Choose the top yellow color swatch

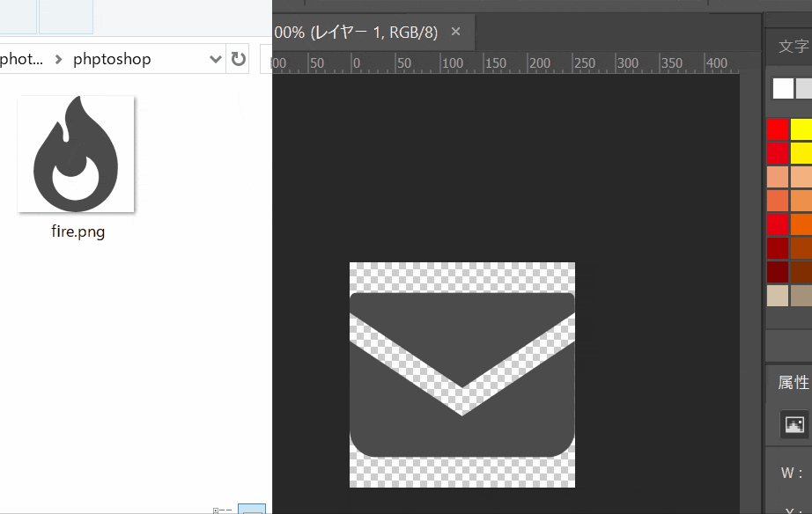[801, 129]
